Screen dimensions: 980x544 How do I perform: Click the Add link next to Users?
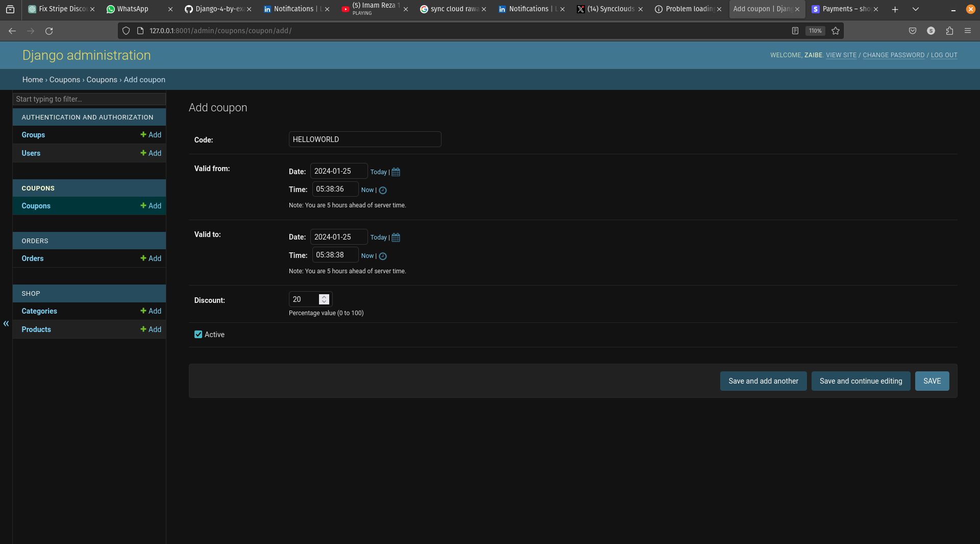[x=151, y=153]
